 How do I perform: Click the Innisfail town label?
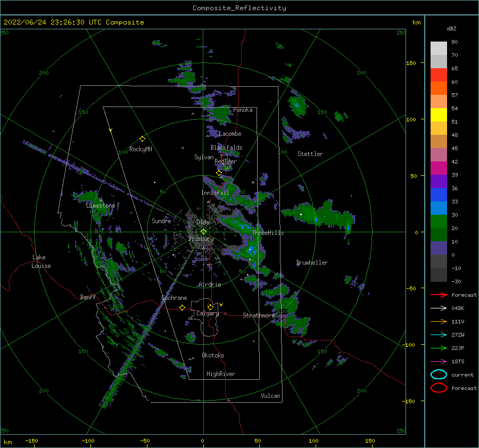[215, 193]
